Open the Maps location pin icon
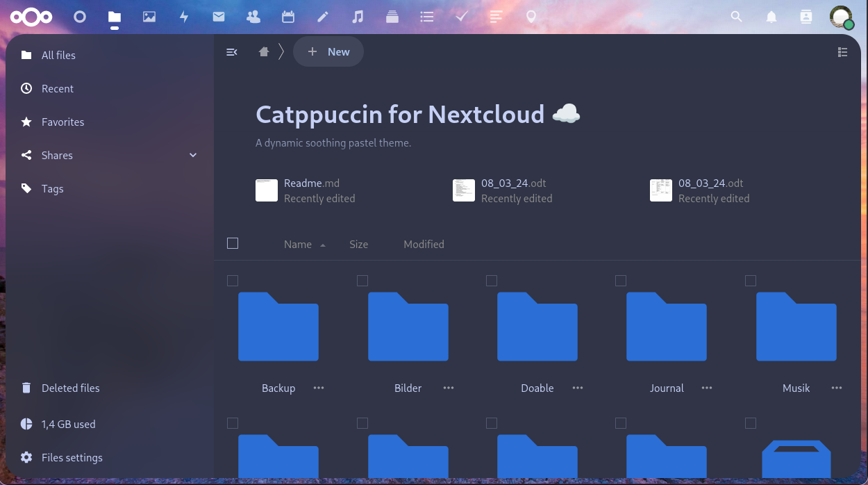This screenshot has width=868, height=485. 531,17
